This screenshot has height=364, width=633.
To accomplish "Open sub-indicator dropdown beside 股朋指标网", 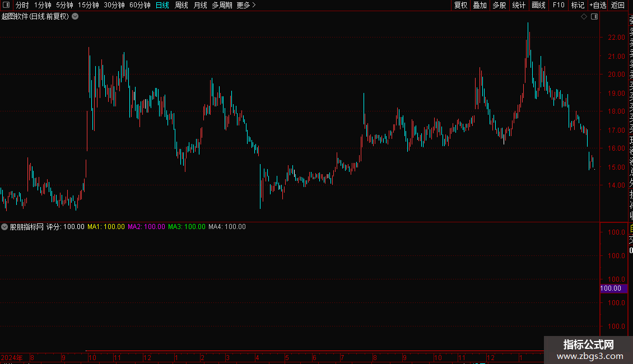I will (4, 227).
